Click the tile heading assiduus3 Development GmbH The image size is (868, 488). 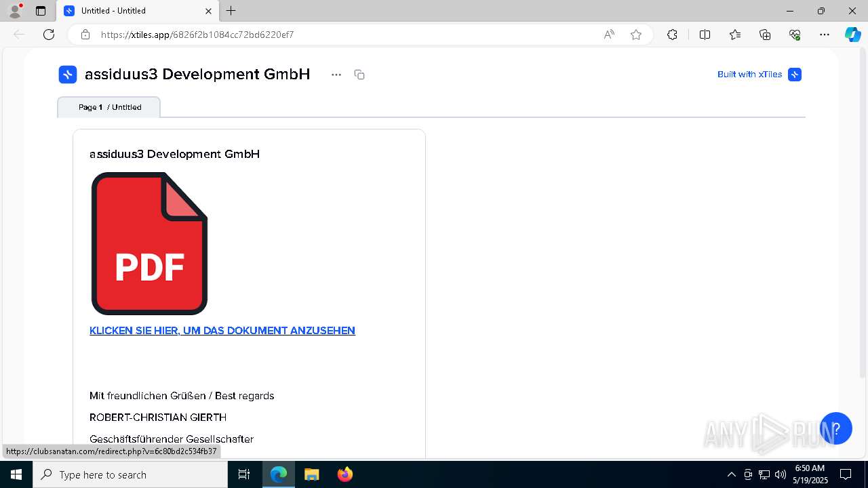pos(174,155)
